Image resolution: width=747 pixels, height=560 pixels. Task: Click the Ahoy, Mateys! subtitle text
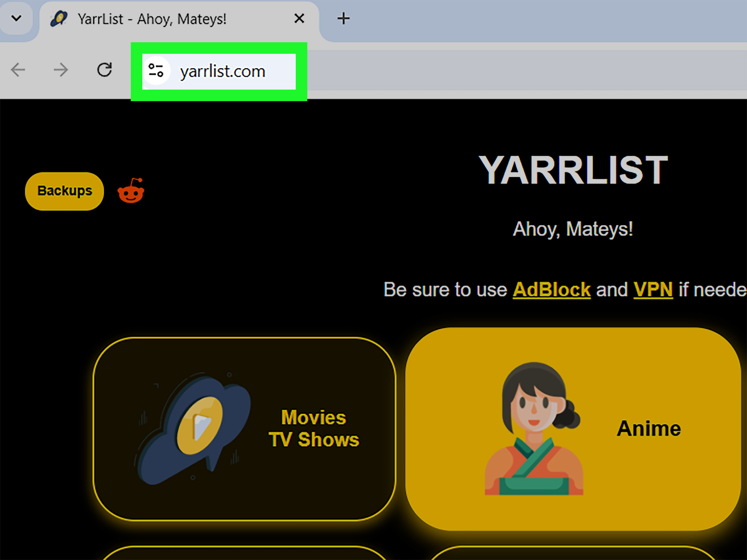[573, 229]
